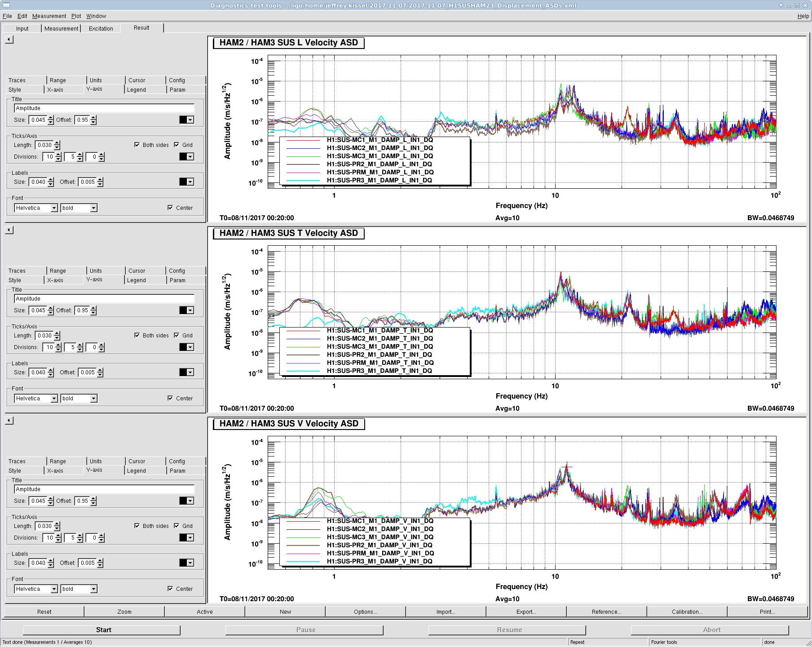
Task: Click the New button
Action: (x=285, y=612)
